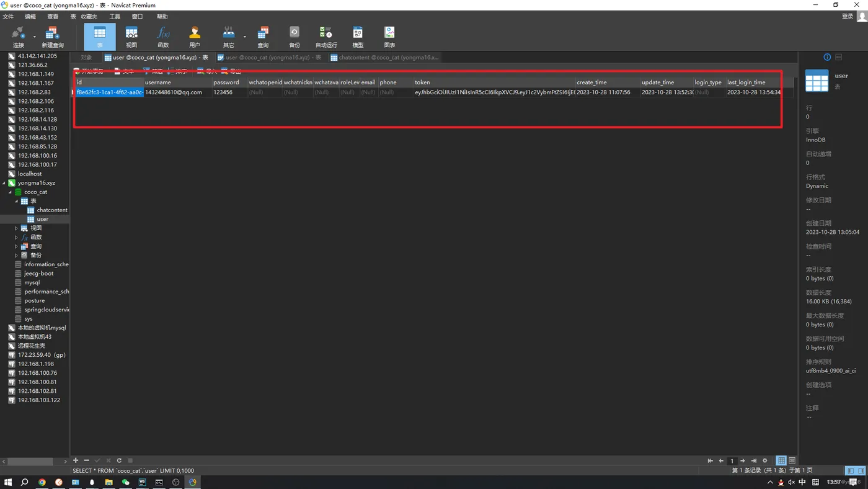The height and width of the screenshot is (489, 868).
Task: Click the 其它 others toolbar icon
Action: coord(229,37)
